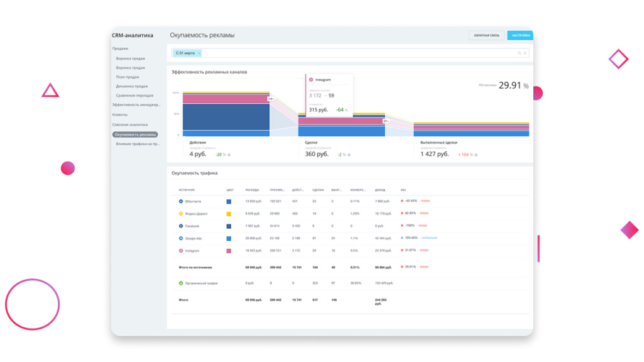Open the Продажи section in sidebar
The width and height of the screenshot is (644, 362).
tap(120, 48)
